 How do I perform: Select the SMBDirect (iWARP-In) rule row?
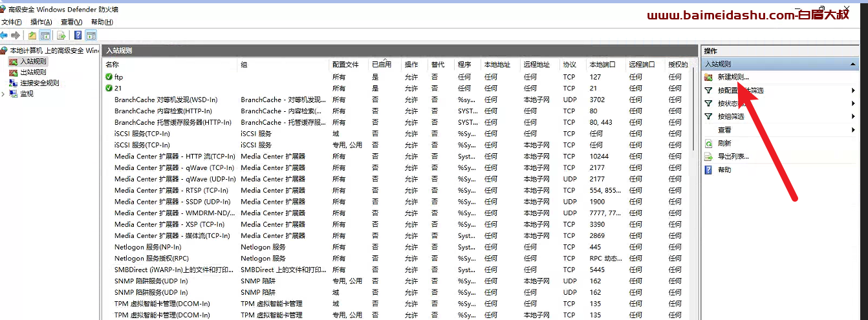[396, 270]
